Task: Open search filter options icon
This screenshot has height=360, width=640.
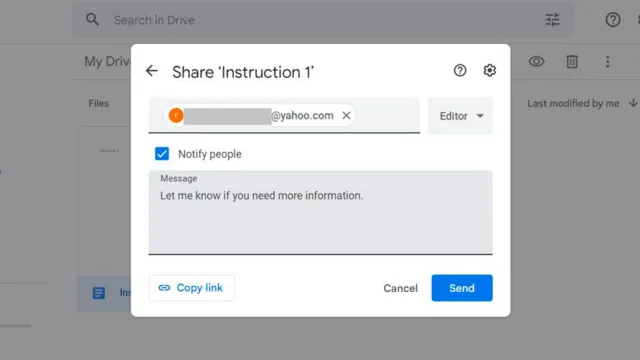Action: [552, 20]
